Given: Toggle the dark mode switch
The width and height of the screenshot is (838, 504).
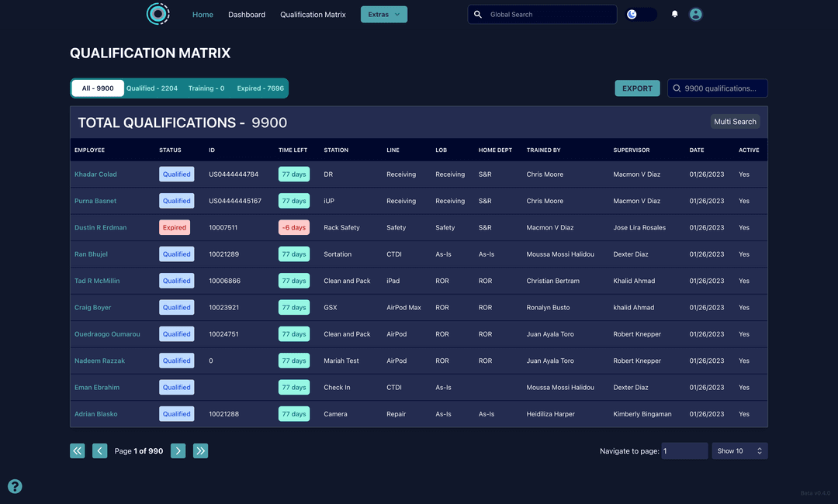Looking at the screenshot, I should [x=641, y=14].
